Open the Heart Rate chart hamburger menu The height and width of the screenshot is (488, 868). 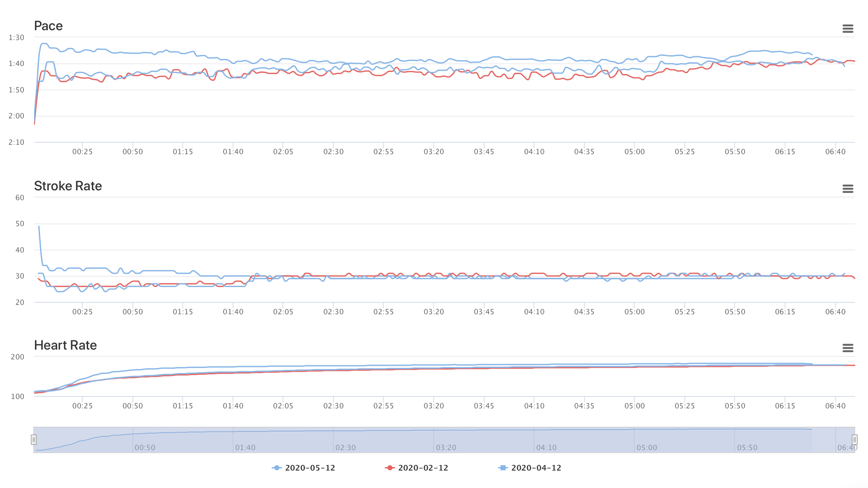[848, 348]
